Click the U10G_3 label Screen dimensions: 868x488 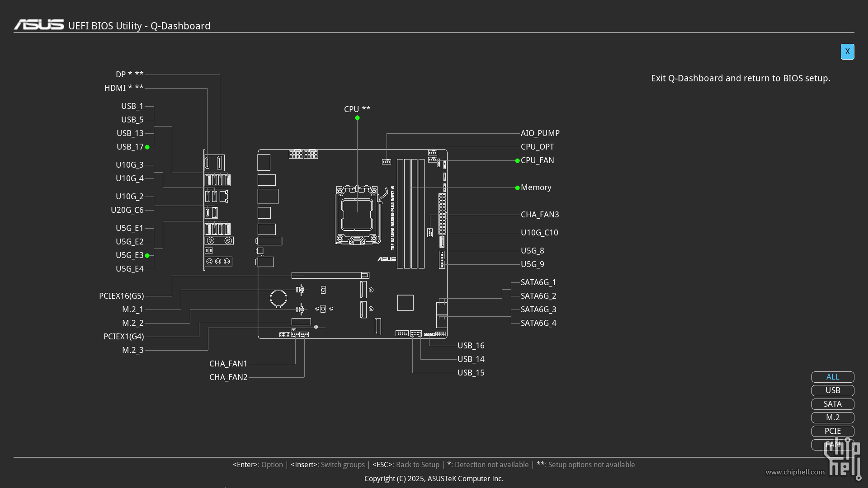point(129,165)
